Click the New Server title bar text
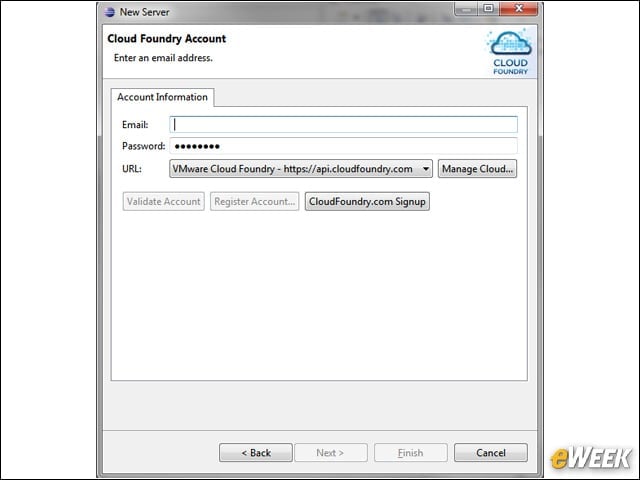640x480 pixels. 144,12
